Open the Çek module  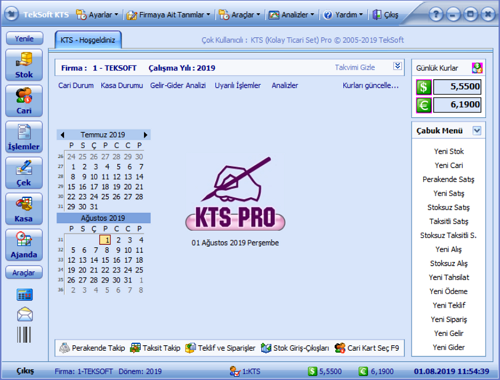(x=24, y=173)
